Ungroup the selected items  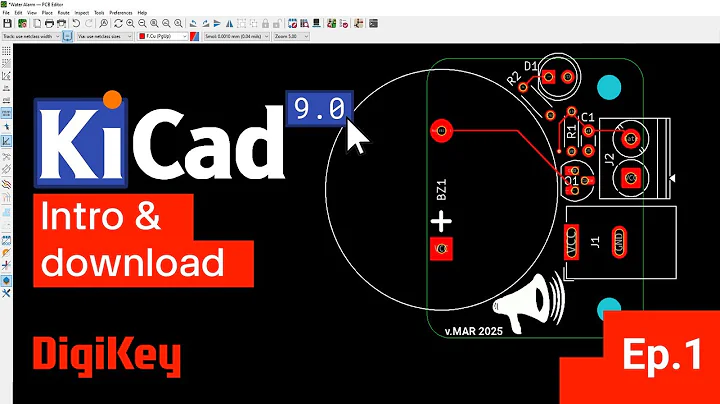click(253, 23)
